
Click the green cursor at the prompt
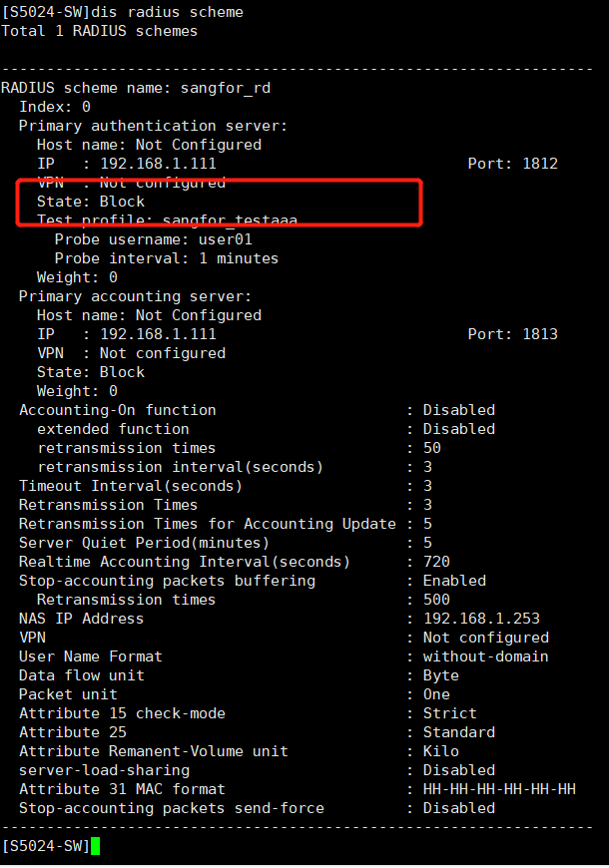click(95, 846)
